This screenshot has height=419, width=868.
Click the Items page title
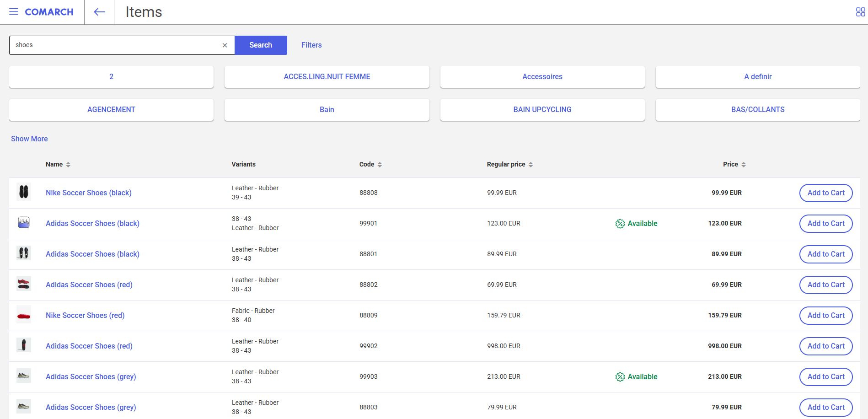tap(144, 12)
